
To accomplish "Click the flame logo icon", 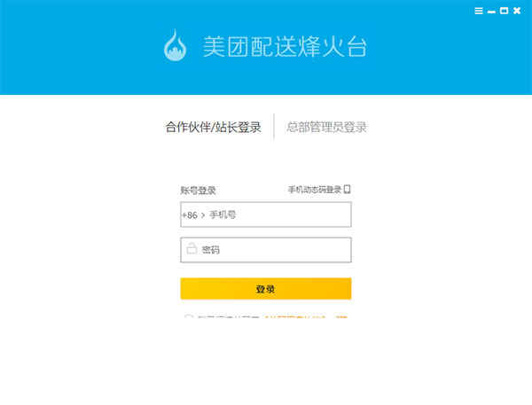I will tap(175, 45).
